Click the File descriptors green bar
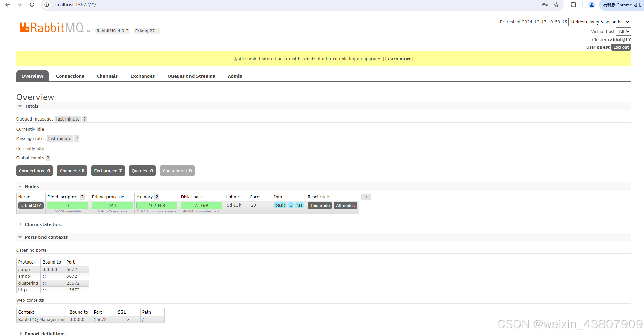This screenshot has width=644, height=335. click(x=68, y=205)
